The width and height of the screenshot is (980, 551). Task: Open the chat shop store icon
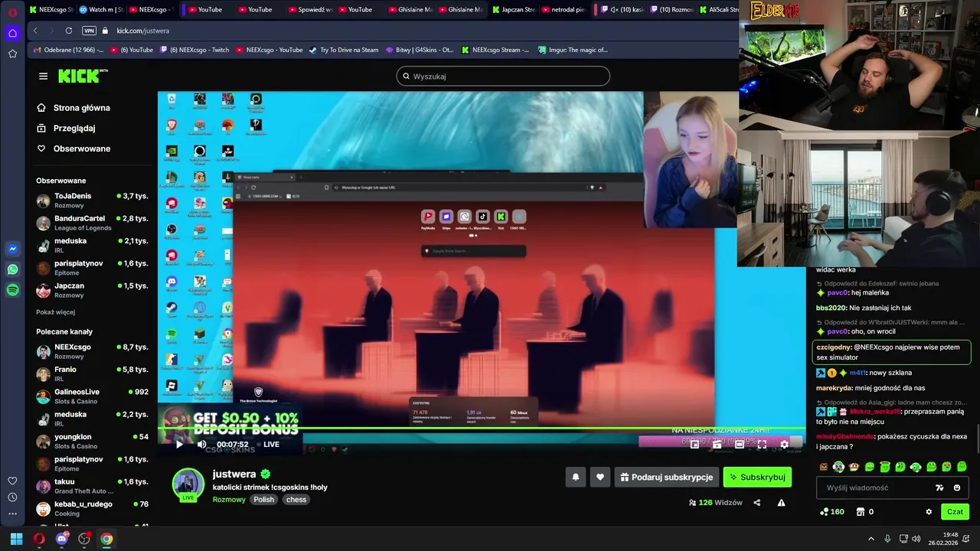860,512
